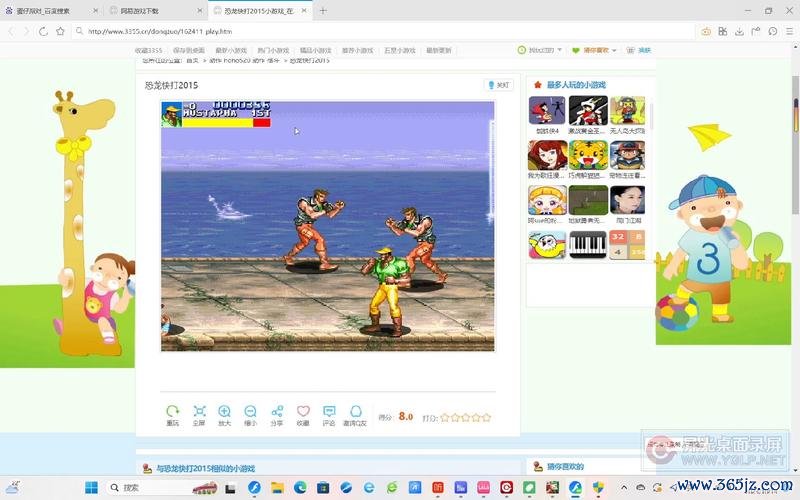Expand the 我玩过的 played games dropdown
The height and width of the screenshot is (500, 800).
[x=541, y=49]
